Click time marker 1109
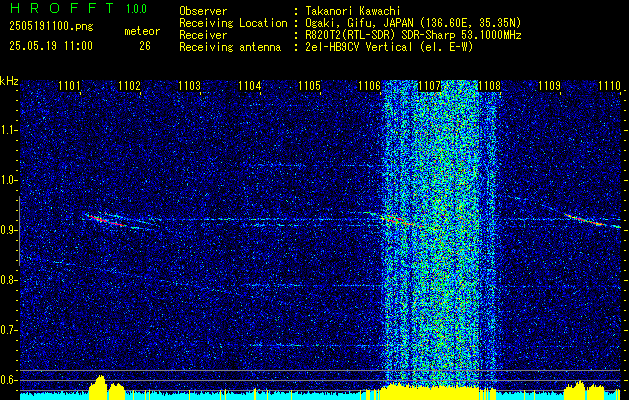This screenshot has height=400, width=629. point(550,85)
